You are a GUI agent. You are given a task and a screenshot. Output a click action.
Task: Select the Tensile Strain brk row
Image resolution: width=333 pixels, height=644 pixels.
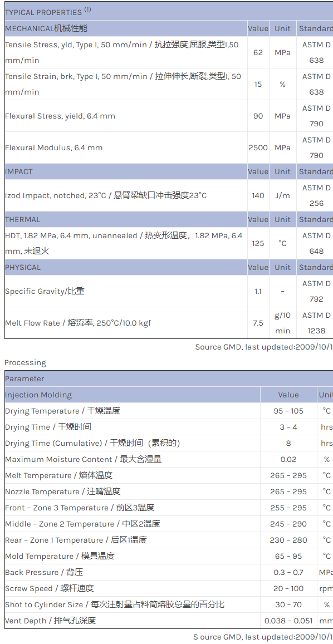(x=169, y=84)
